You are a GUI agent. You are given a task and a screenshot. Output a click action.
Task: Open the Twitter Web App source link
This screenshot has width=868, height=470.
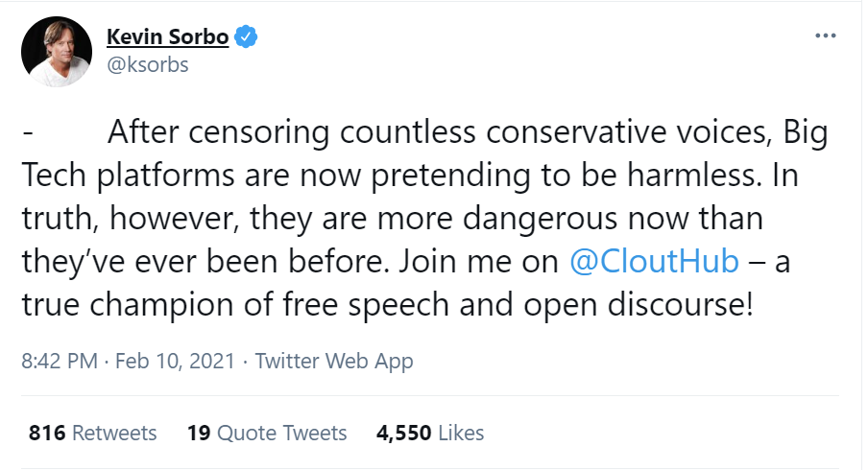334,362
